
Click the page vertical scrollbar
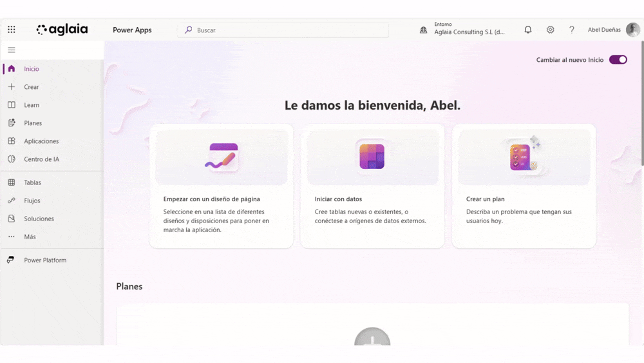pos(642,104)
